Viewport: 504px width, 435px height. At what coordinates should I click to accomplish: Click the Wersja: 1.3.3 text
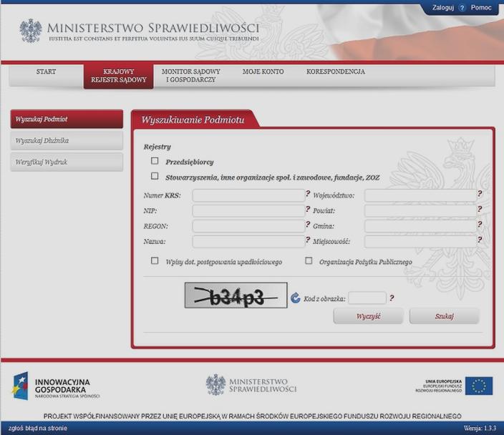tap(480, 429)
